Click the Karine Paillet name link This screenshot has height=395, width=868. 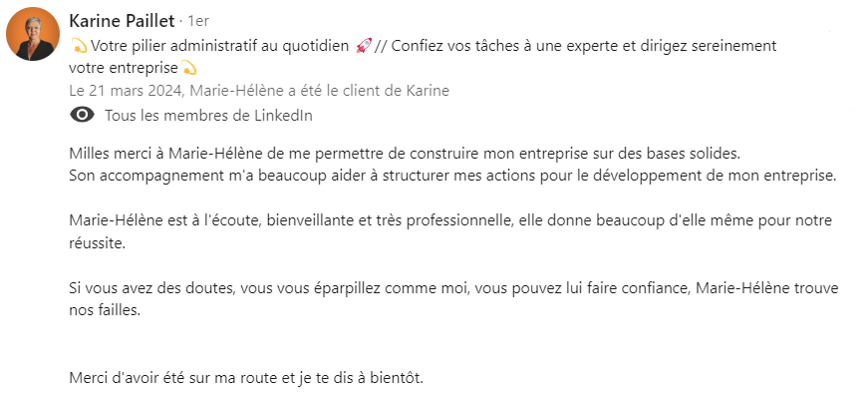[x=122, y=21]
